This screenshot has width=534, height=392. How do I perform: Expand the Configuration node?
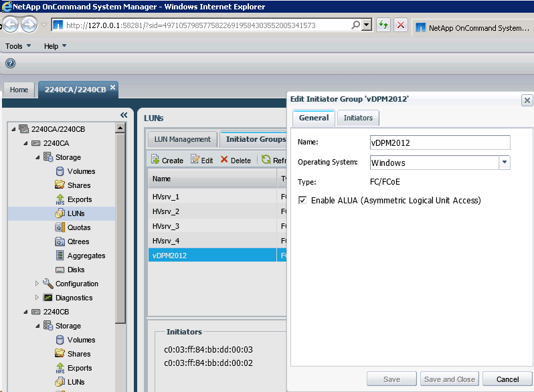tap(37, 284)
